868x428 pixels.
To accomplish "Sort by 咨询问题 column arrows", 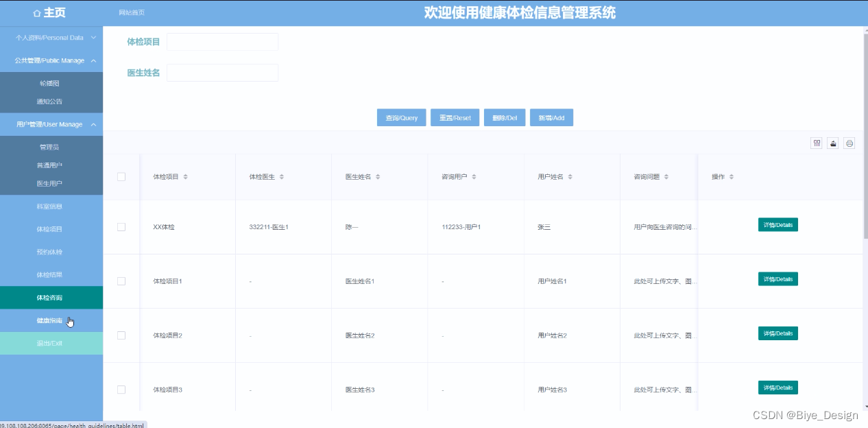I will click(x=666, y=177).
